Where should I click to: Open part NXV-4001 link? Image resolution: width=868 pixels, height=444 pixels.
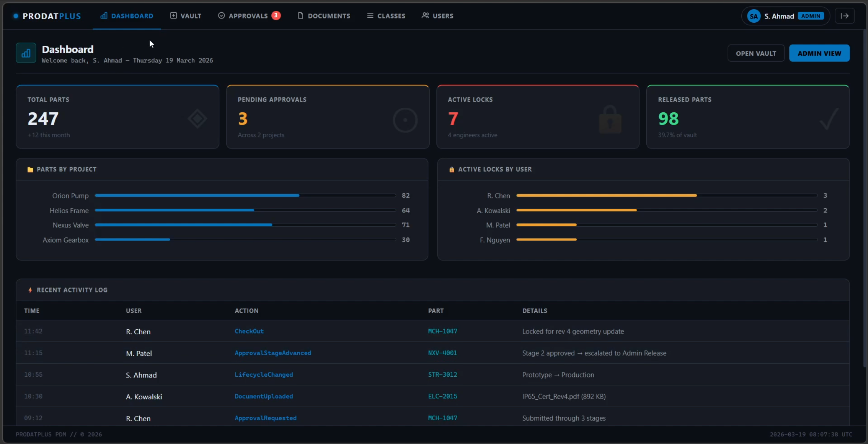point(442,353)
